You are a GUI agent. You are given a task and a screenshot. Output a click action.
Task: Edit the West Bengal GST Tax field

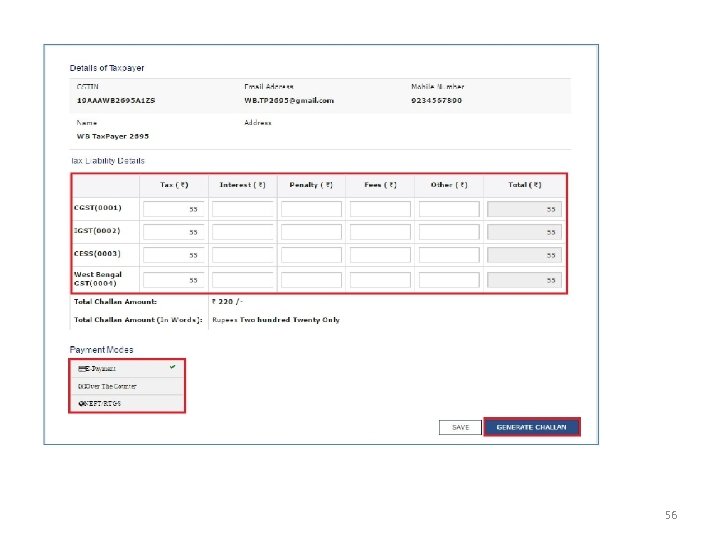click(x=173, y=280)
